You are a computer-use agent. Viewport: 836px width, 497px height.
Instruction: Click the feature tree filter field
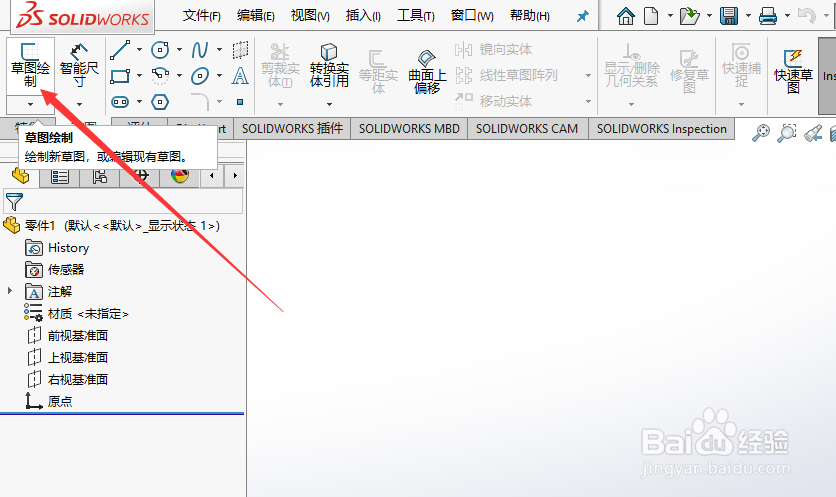point(123,202)
